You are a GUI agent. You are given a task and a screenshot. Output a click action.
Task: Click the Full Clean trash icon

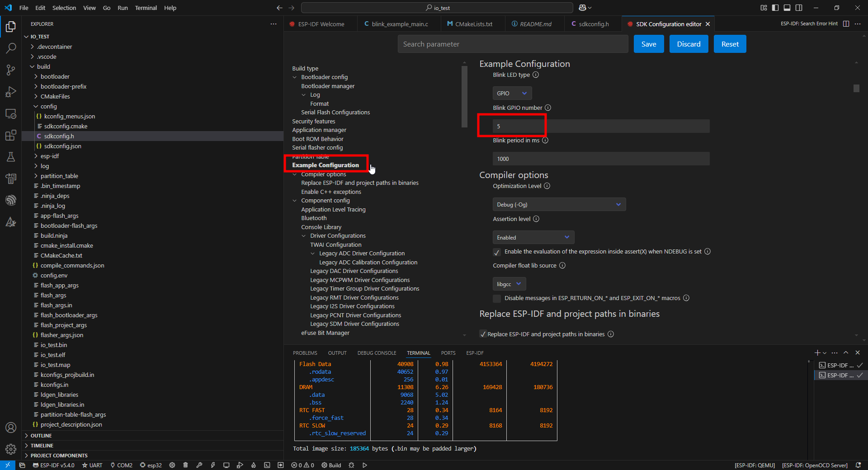pos(185,465)
